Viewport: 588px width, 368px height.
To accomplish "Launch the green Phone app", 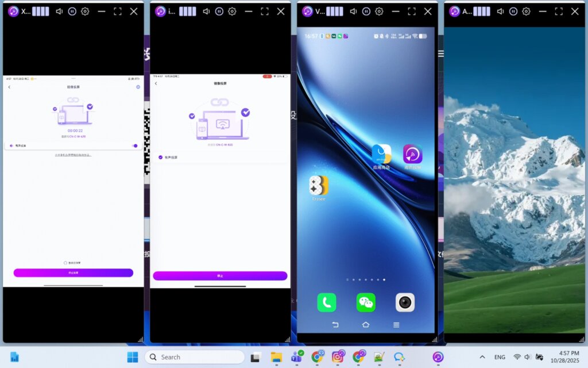I will (327, 302).
